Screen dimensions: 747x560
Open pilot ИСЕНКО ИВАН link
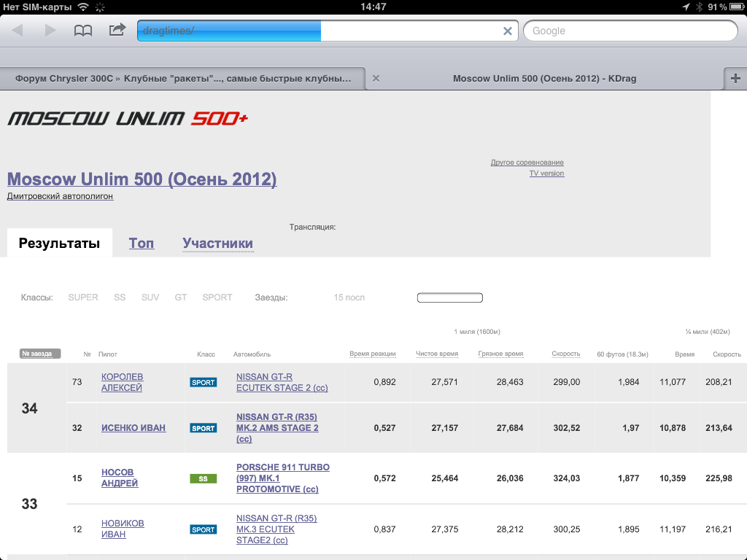click(x=133, y=428)
